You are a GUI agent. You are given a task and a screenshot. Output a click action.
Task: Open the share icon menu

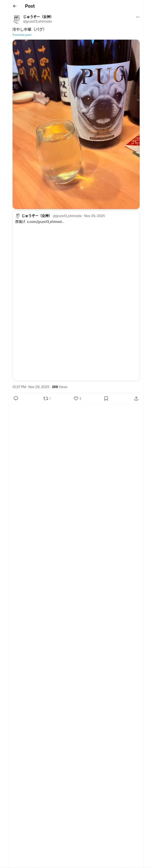pos(136,398)
